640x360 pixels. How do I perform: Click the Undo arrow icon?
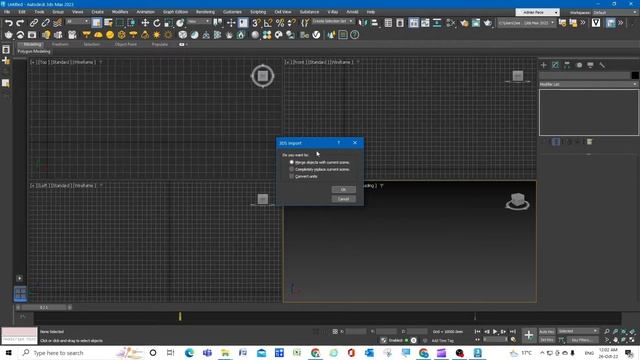click(x=9, y=23)
